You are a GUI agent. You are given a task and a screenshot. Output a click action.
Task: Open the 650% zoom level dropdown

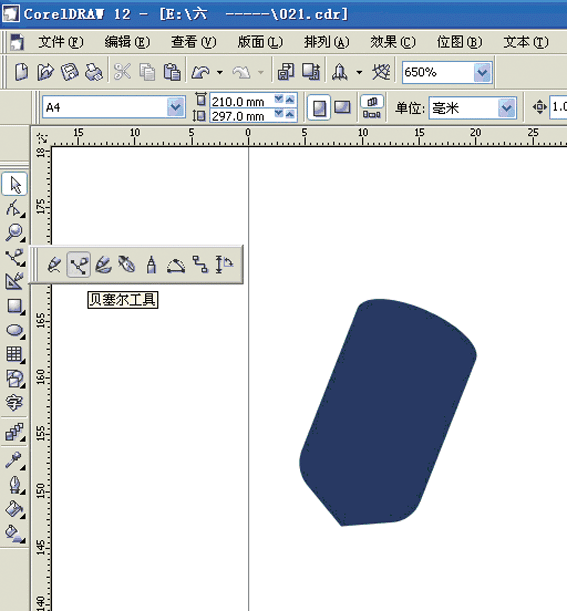point(482,72)
